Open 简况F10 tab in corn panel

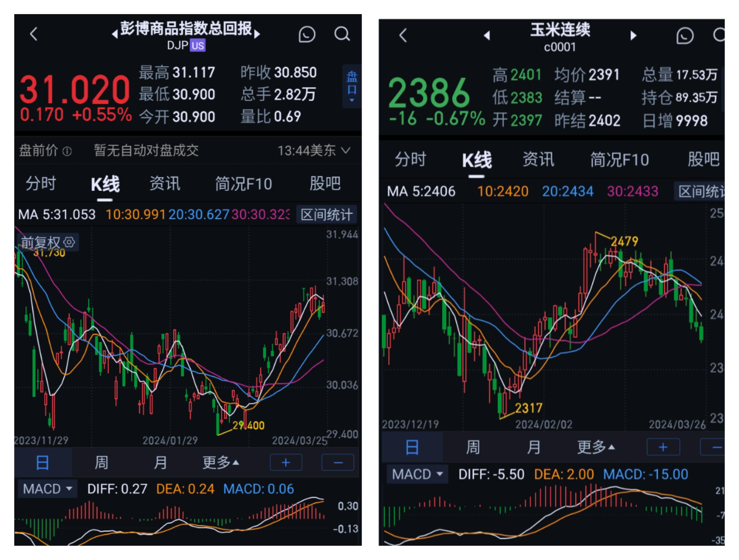click(x=620, y=160)
